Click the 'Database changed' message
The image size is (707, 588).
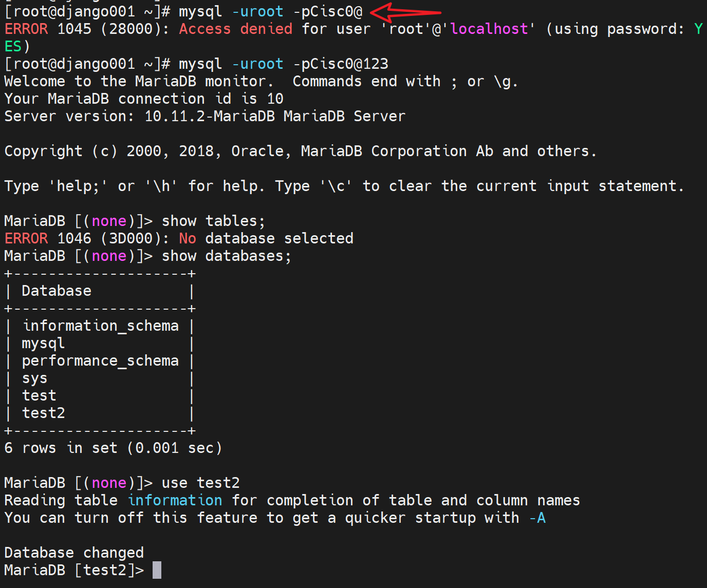74,553
